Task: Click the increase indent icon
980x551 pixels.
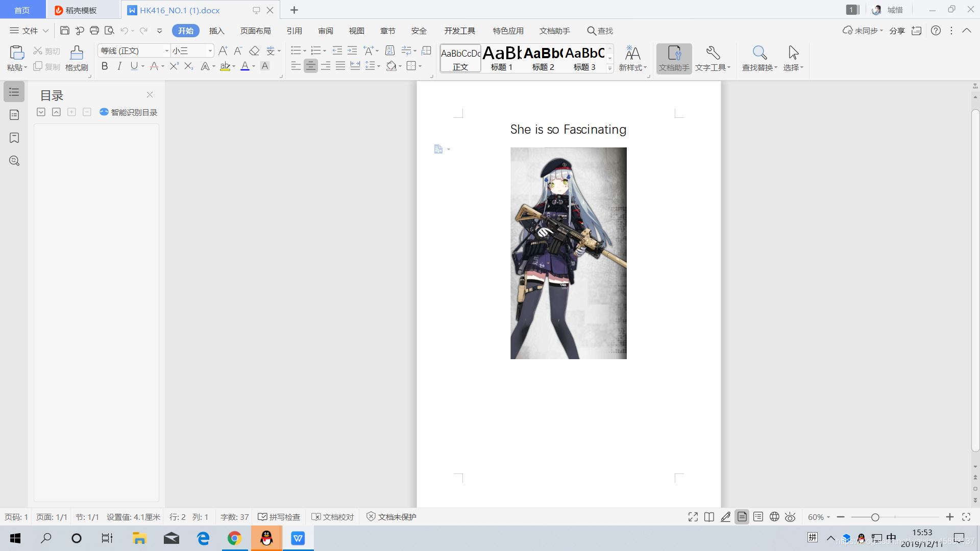Action: point(352,51)
